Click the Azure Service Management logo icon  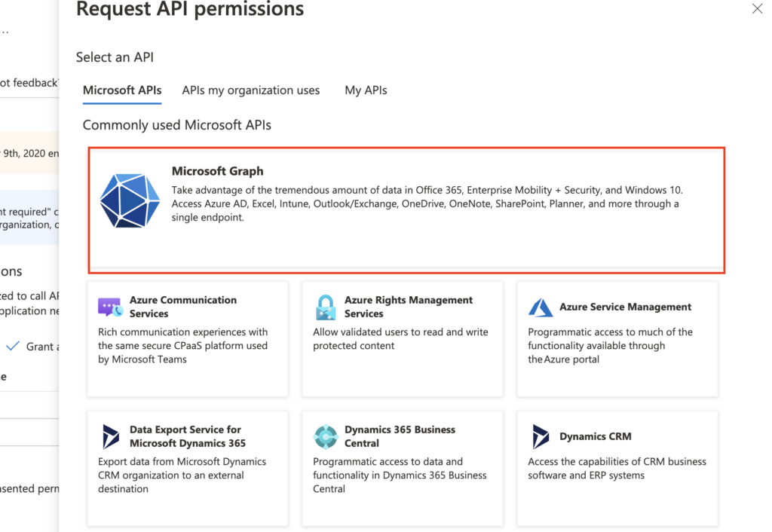[541, 307]
